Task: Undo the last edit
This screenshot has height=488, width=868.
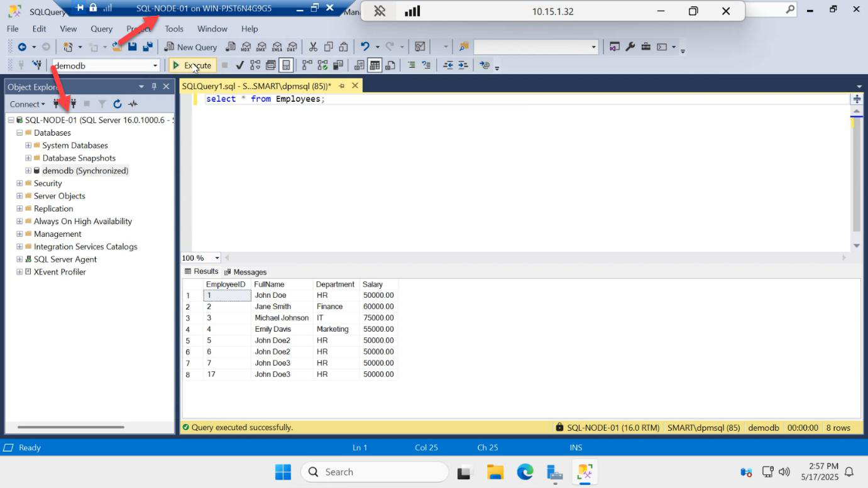Action: pos(365,47)
